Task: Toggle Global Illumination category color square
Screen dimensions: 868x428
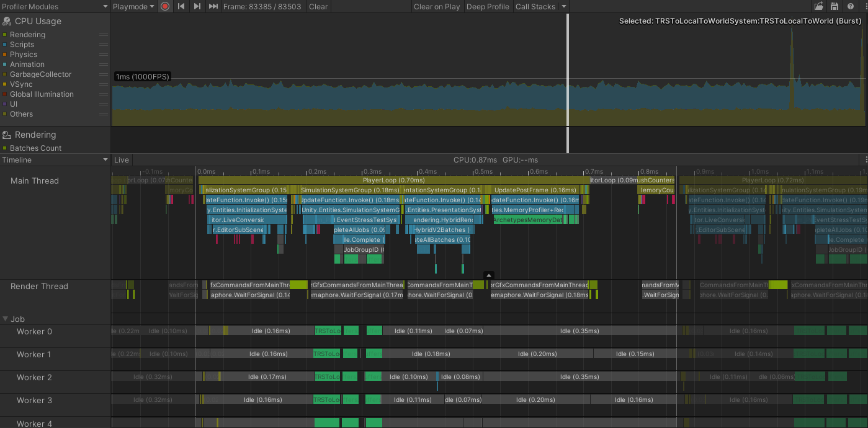Action: point(5,94)
